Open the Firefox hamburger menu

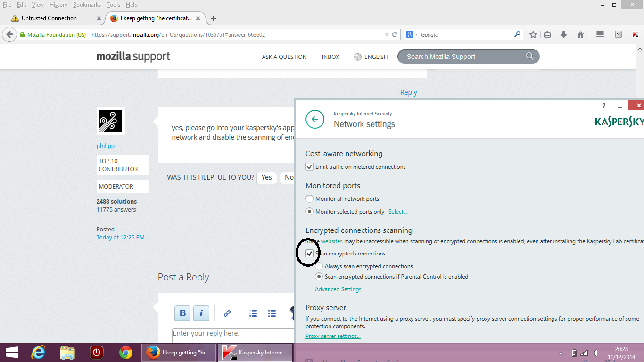pos(600,34)
